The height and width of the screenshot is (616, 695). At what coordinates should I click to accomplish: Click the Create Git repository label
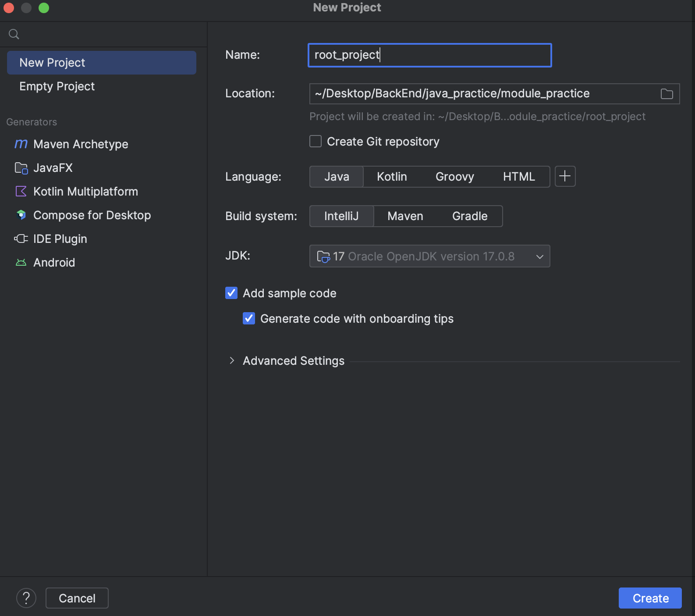pos(383,142)
